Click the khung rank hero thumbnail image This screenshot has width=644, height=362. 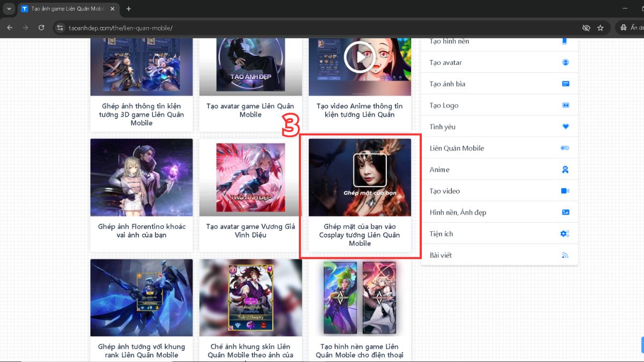pyautogui.click(x=141, y=298)
